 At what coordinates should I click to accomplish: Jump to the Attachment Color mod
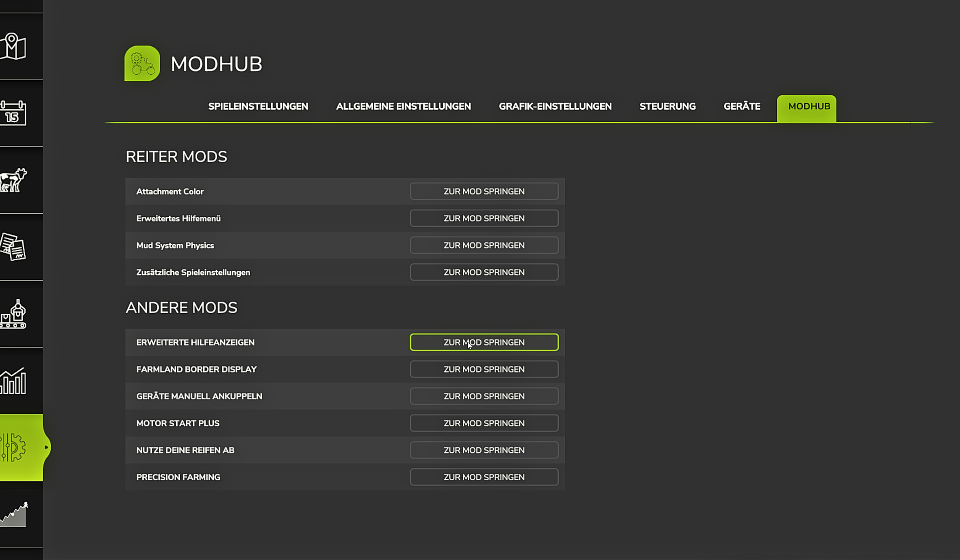pyautogui.click(x=484, y=191)
